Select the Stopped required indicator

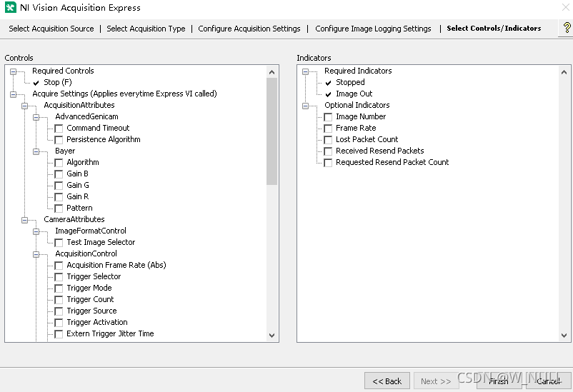[350, 82]
